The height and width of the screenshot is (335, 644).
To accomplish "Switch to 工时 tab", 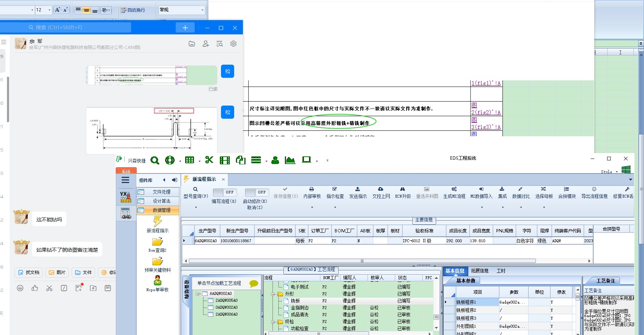I will (x=501, y=271).
